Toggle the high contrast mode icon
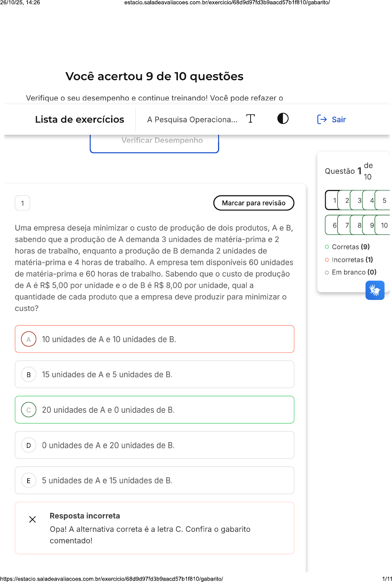This screenshot has height=582, width=392. [x=283, y=119]
